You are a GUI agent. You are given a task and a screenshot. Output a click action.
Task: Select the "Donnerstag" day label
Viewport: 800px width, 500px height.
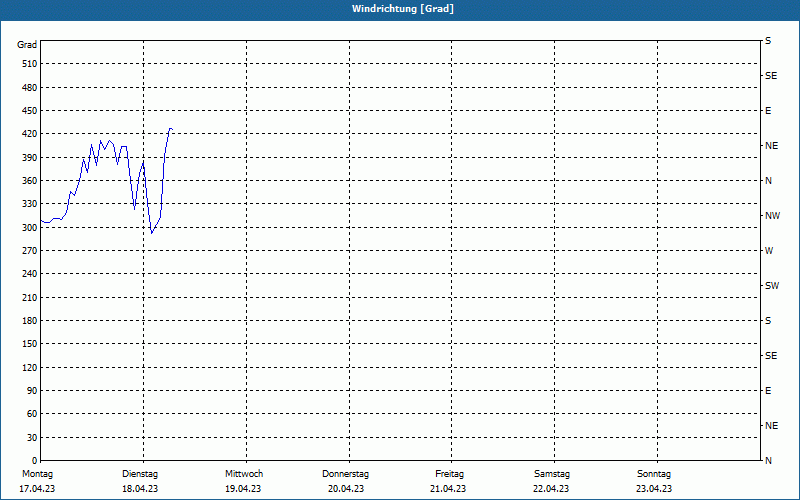(x=345, y=474)
